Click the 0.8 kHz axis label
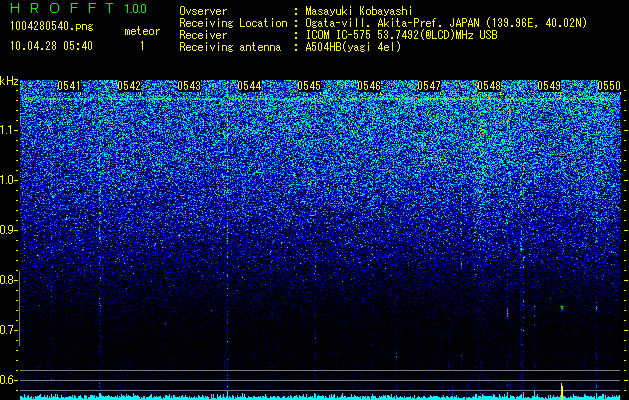This screenshot has width=629, height=400. click(7, 280)
